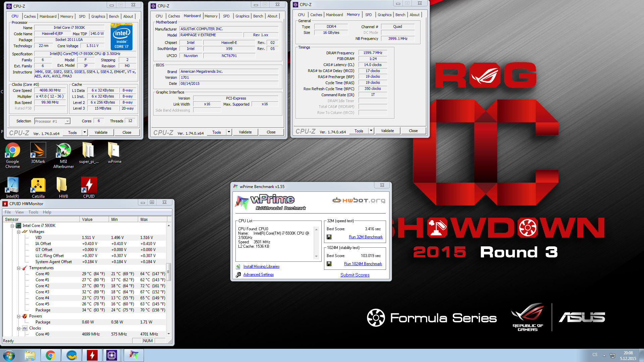The height and width of the screenshot is (362, 644).
Task: Click the Sensor column header
Action: point(41,220)
